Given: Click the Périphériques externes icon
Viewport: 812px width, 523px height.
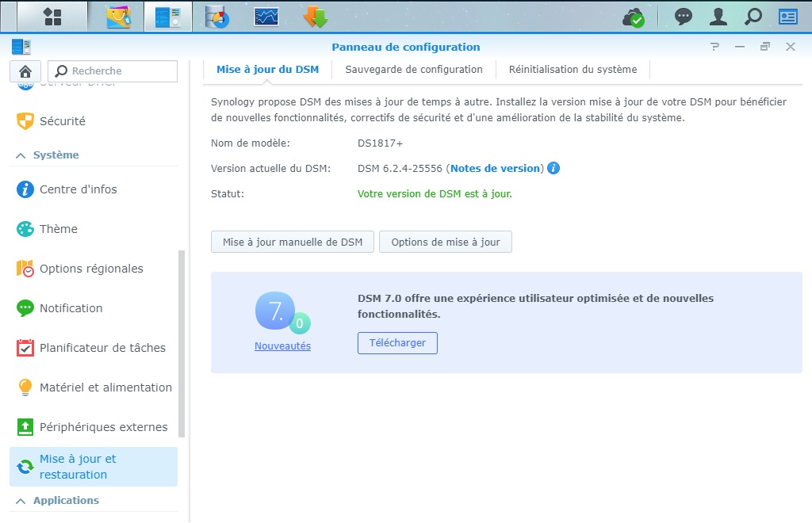Looking at the screenshot, I should (x=25, y=427).
